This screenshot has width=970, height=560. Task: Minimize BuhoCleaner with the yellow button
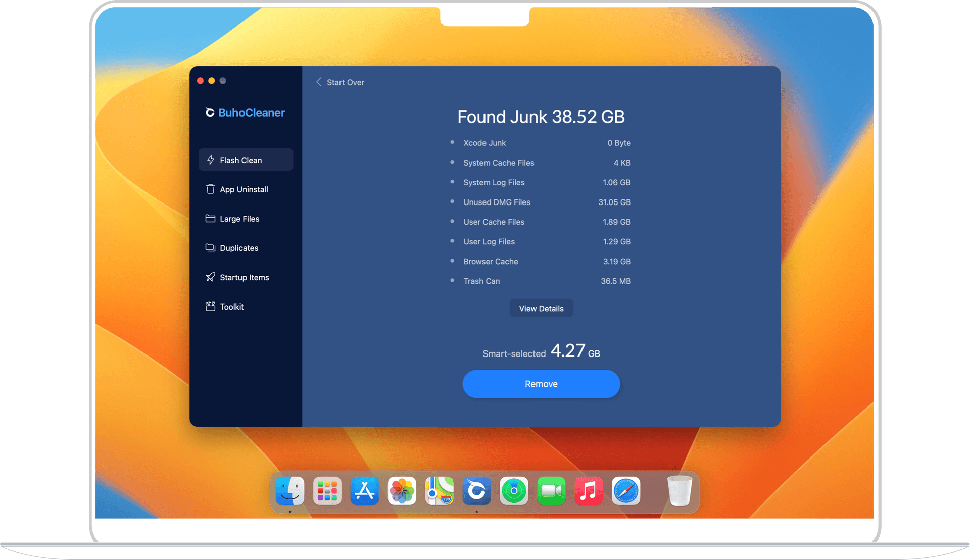[x=212, y=81]
